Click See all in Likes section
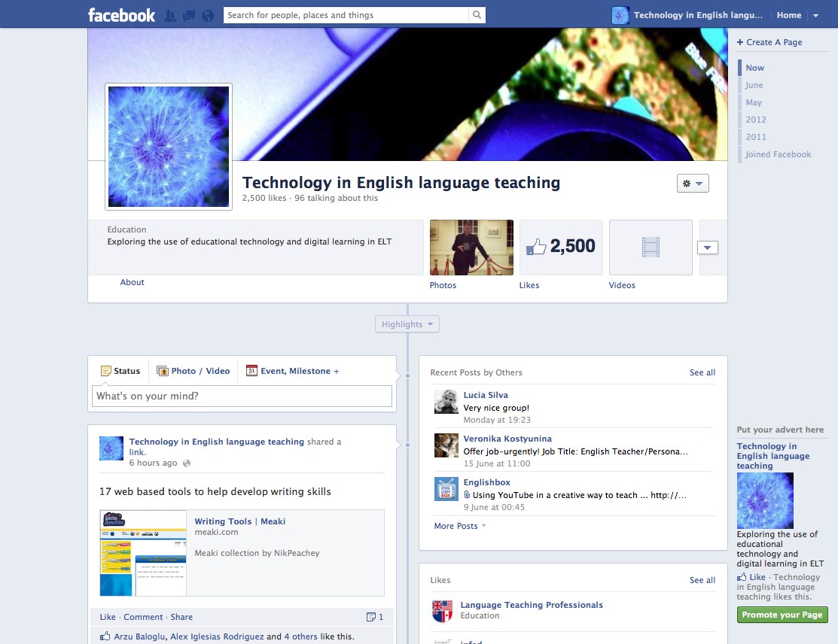This screenshot has width=838, height=644. click(x=702, y=581)
